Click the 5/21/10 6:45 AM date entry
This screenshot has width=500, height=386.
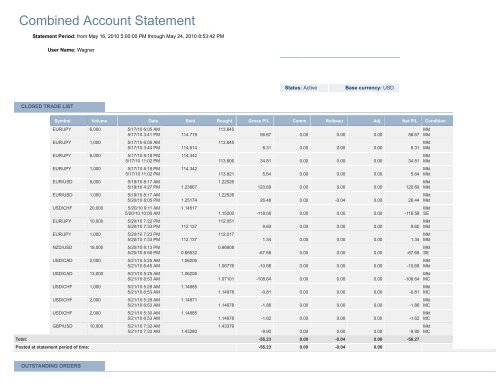pos(144,266)
